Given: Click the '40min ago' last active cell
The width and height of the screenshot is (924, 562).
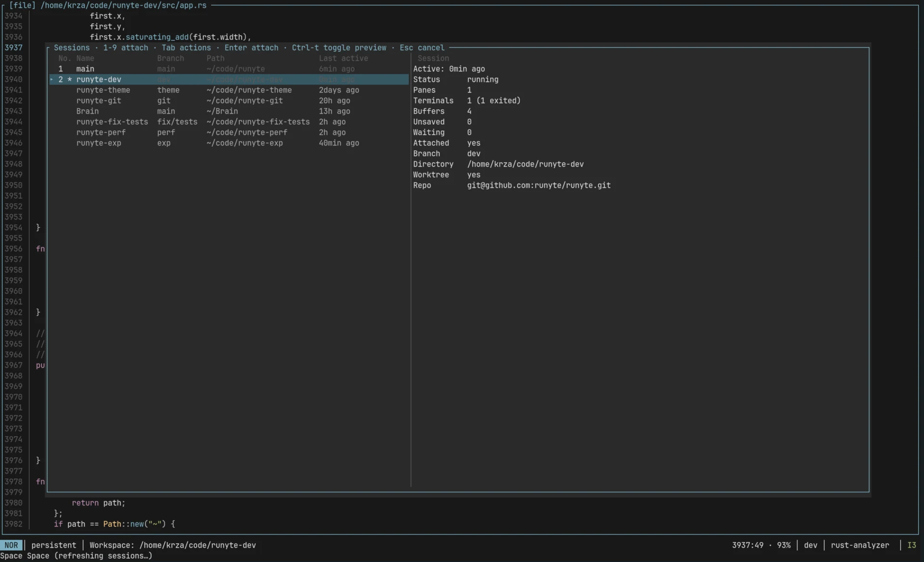Looking at the screenshot, I should 339,143.
